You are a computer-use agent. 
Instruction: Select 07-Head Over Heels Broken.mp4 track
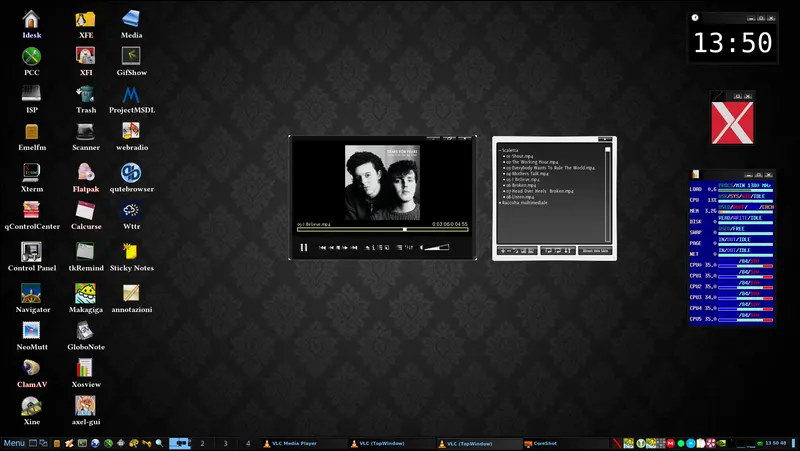pyautogui.click(x=539, y=191)
